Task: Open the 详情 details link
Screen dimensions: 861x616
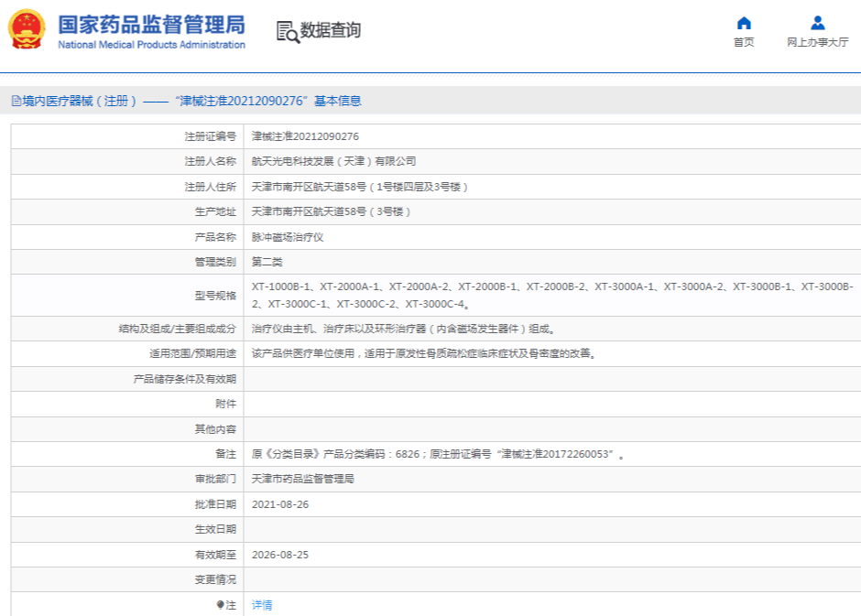Action: (x=261, y=605)
